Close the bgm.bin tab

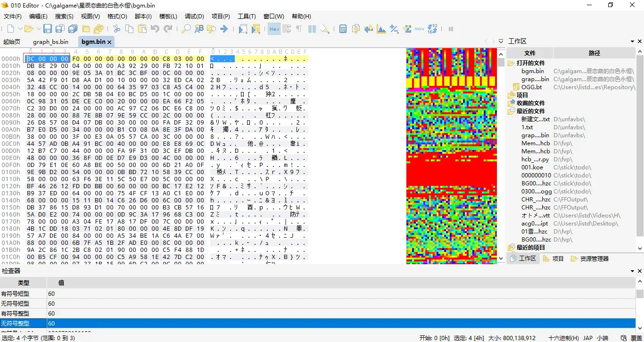[x=109, y=42]
